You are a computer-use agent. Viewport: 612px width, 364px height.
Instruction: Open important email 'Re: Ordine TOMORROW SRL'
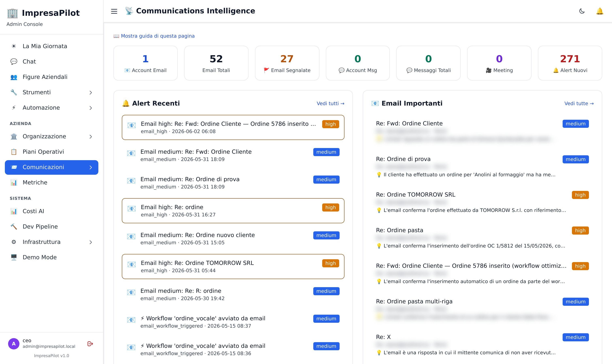click(x=482, y=202)
